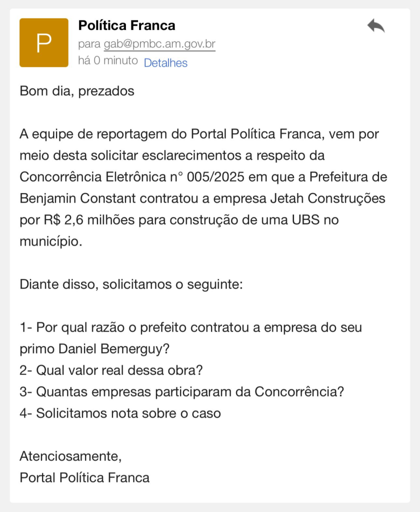Click the reply arrow icon
Viewport: 420px width, 512px height.
(x=375, y=25)
